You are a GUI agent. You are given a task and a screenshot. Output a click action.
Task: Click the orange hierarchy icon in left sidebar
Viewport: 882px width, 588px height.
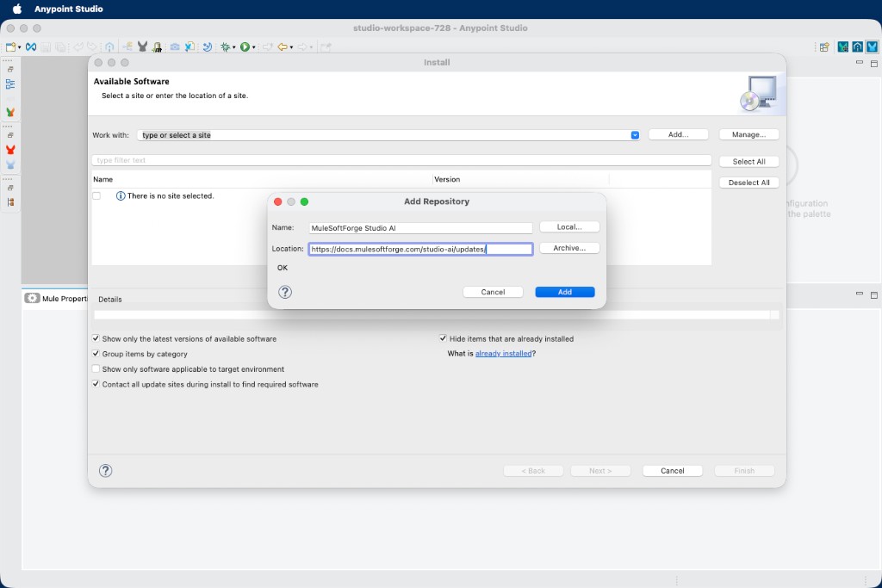[x=10, y=202]
